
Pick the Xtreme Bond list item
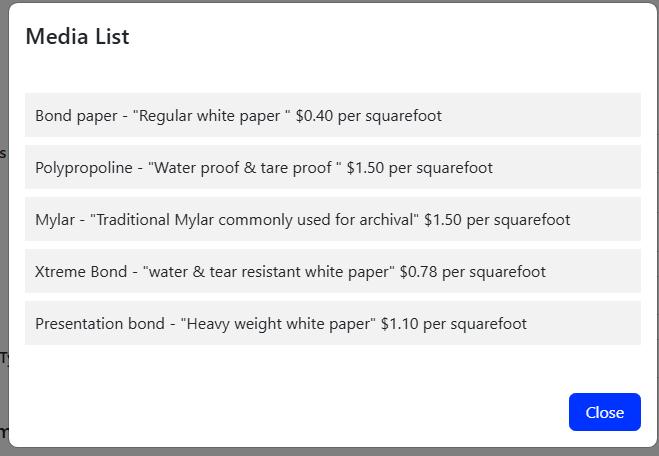pyautogui.click(x=332, y=271)
